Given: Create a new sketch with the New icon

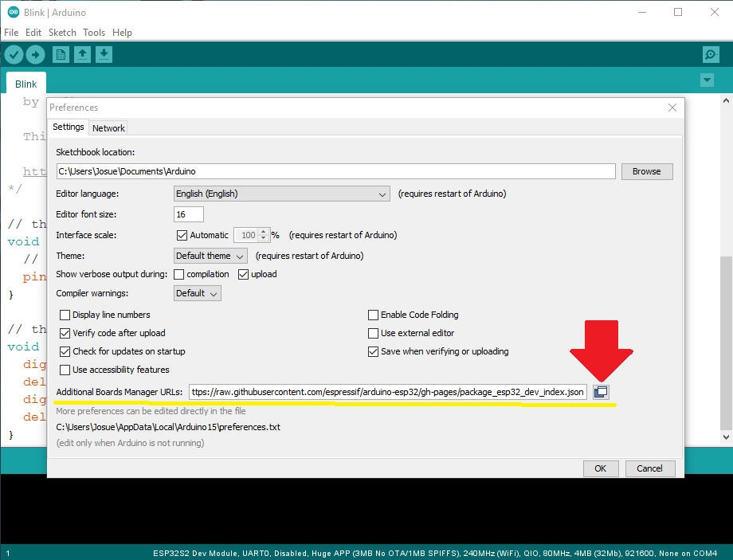Looking at the screenshot, I should tap(61, 55).
